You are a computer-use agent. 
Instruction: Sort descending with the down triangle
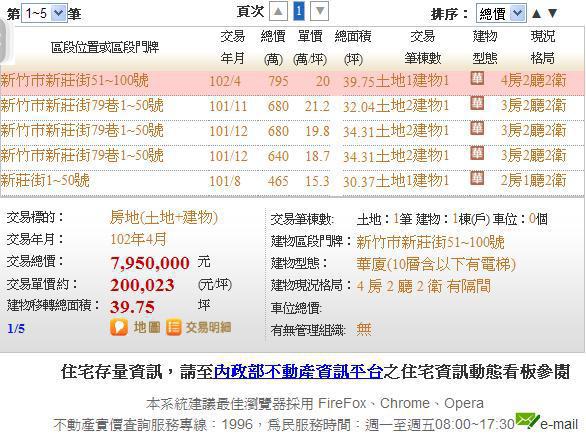tap(552, 13)
